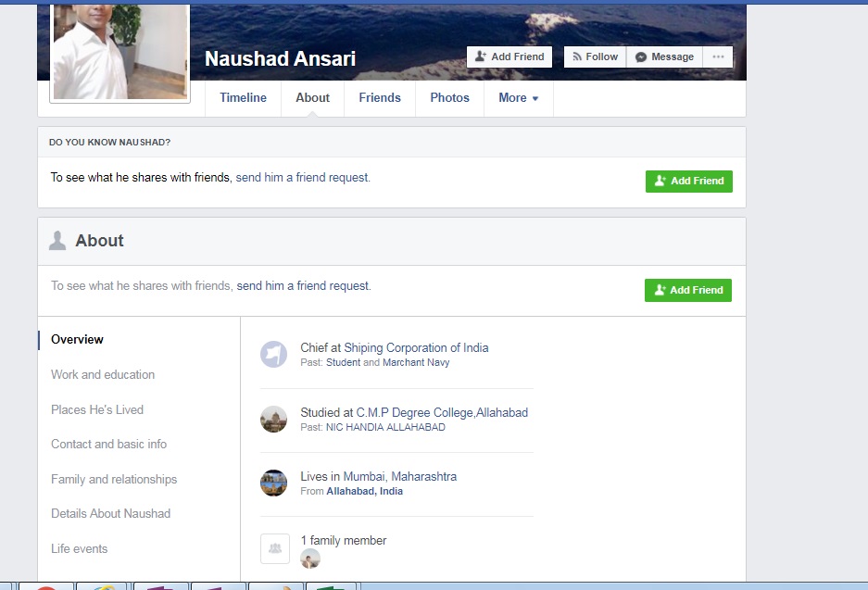Click the Mumbai city thumbnail icon
868x590 pixels.
[274, 483]
